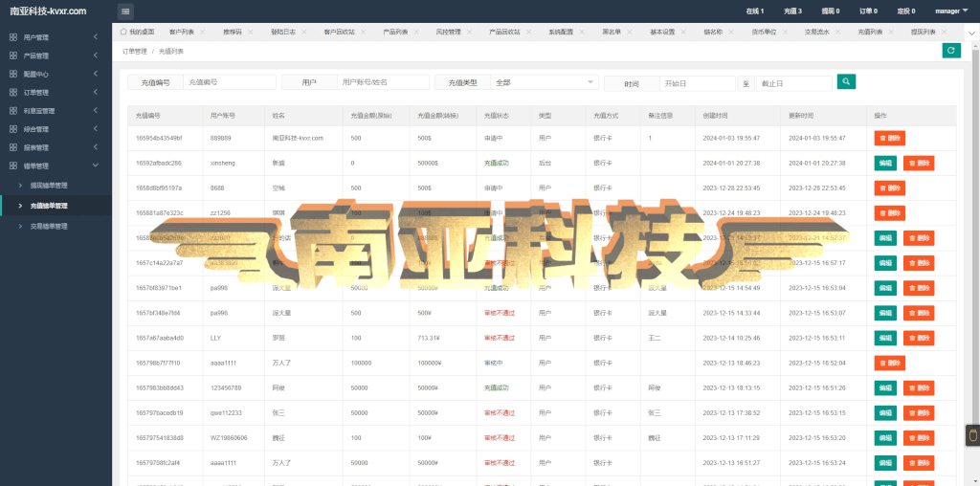Screen dimensions: 980x486
Task: Focus the 充值编号 search input
Action: pyautogui.click(x=230, y=82)
